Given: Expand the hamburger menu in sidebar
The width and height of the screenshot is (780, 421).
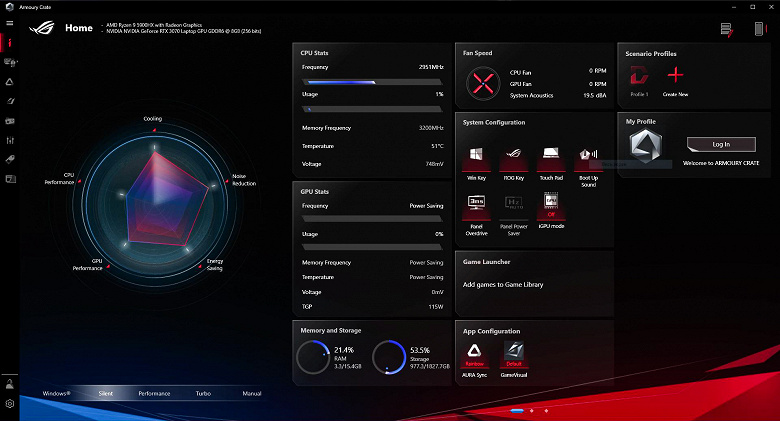Looking at the screenshot, I should point(9,23).
